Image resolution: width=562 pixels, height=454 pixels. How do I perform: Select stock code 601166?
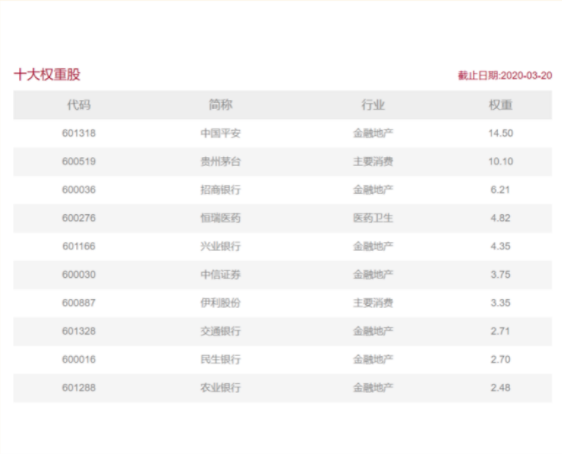point(79,247)
